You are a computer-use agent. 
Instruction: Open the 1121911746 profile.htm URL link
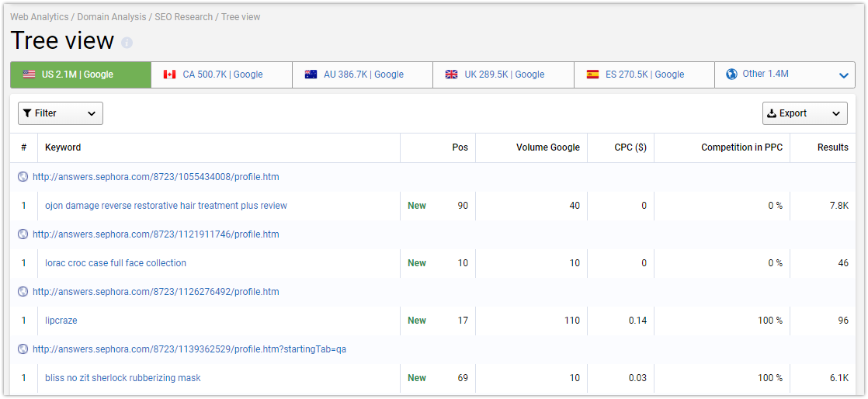[156, 234]
